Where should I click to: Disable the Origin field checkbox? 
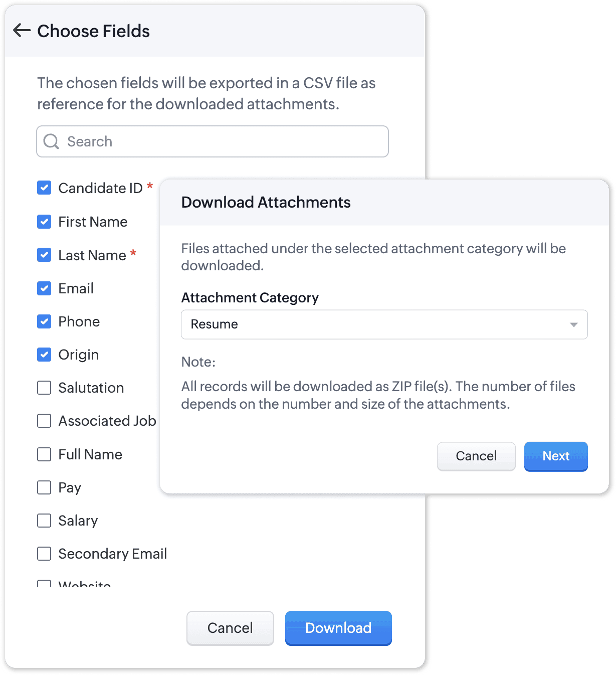click(x=44, y=355)
